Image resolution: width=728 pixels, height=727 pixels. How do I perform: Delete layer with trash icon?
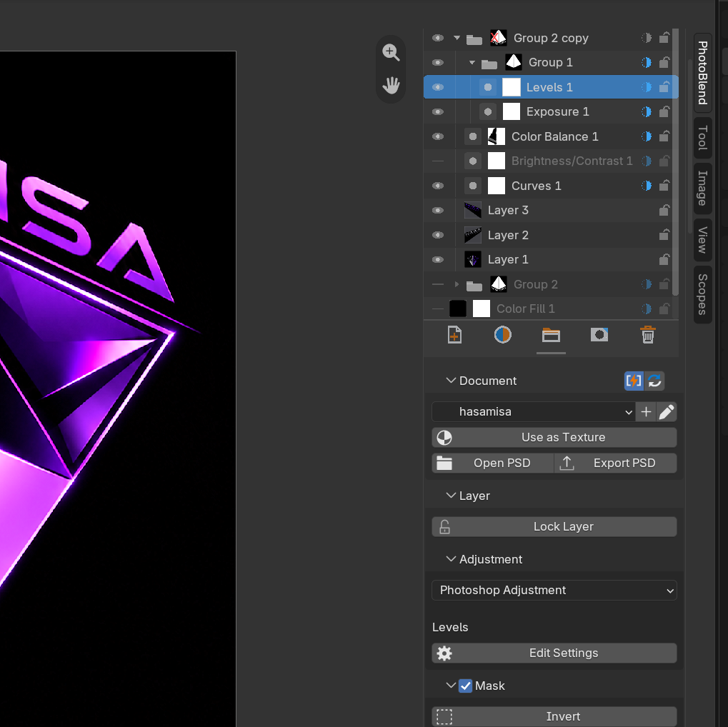point(648,335)
